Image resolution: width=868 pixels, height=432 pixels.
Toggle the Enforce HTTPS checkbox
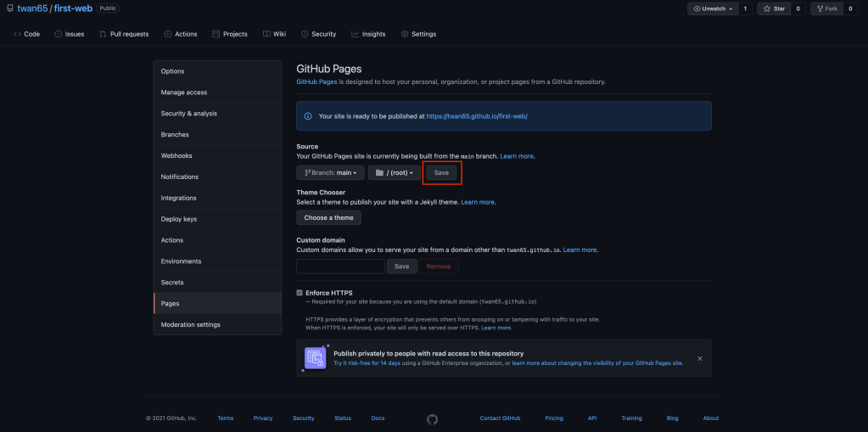[x=300, y=293]
